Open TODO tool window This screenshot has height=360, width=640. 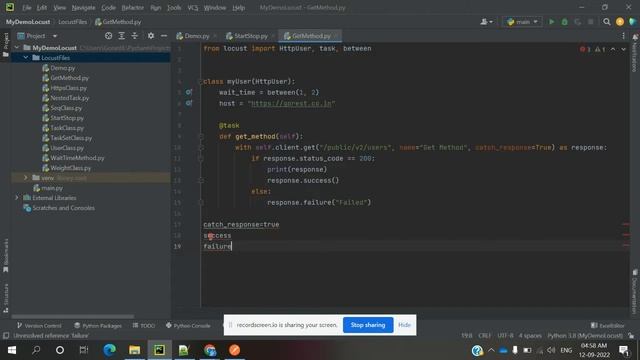pos(144,325)
